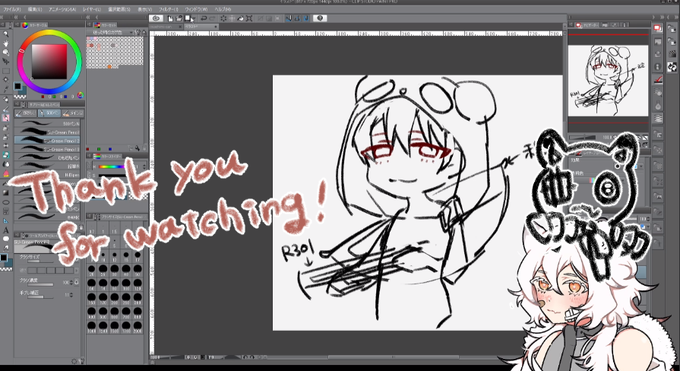Open Clip Studio launcher icon in command bar
This screenshot has width=680, height=371.
coord(156,18)
